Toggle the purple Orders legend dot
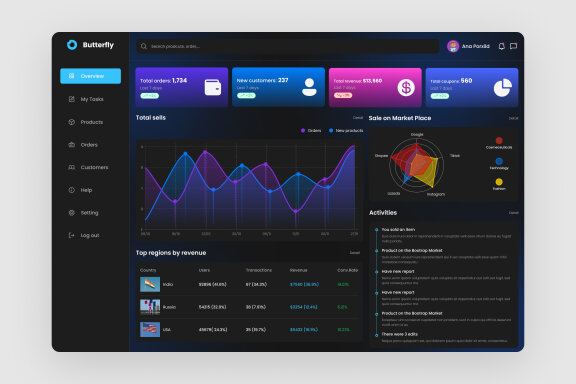576x384 pixels. point(303,130)
